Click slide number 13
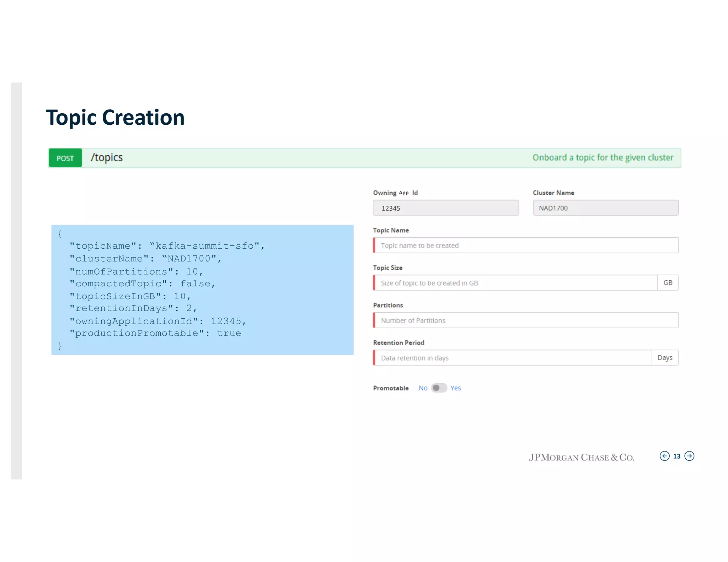The image size is (728, 562). click(x=676, y=456)
